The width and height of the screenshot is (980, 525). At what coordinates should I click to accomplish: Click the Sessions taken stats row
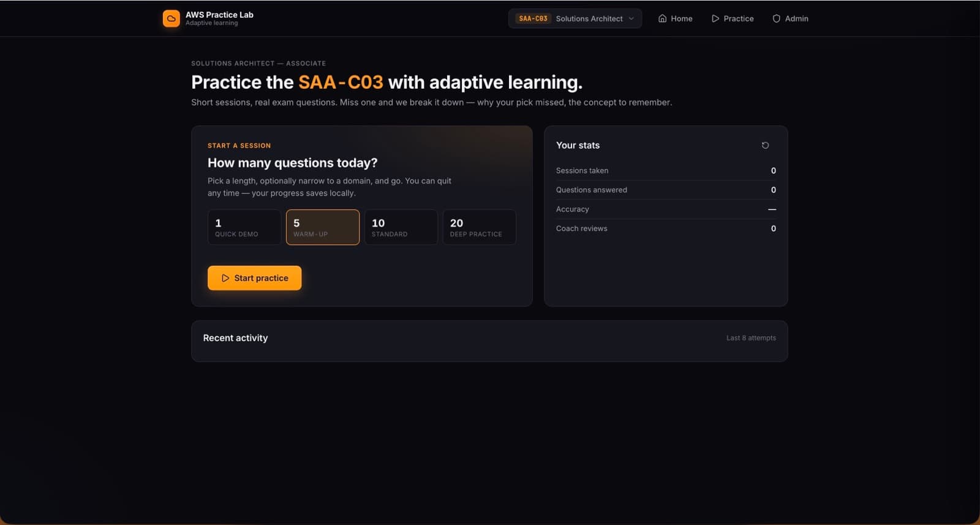point(666,170)
